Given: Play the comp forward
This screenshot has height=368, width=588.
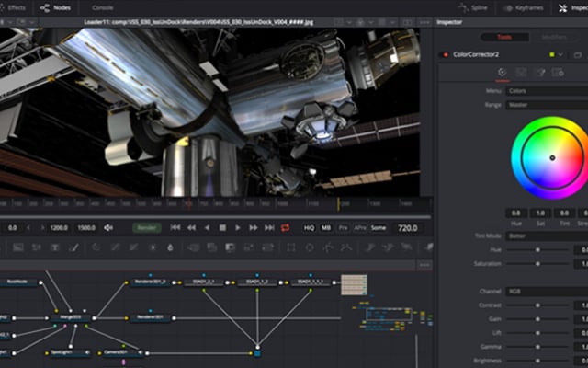Looking at the screenshot, I should click(x=238, y=227).
